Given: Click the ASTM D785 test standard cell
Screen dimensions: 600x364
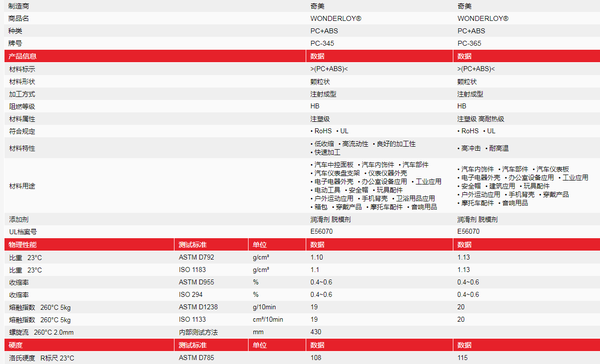Looking at the screenshot, I should pos(196,358).
